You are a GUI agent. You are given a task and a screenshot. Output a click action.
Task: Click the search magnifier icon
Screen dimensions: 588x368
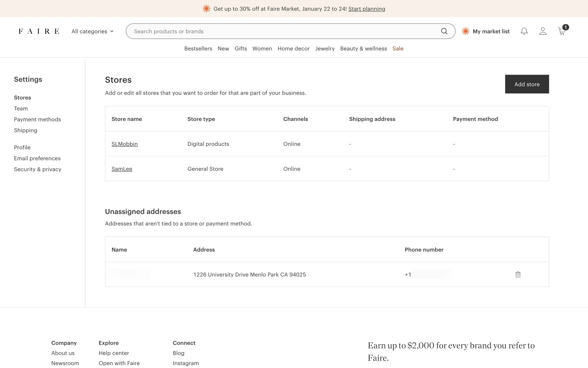tap(444, 31)
